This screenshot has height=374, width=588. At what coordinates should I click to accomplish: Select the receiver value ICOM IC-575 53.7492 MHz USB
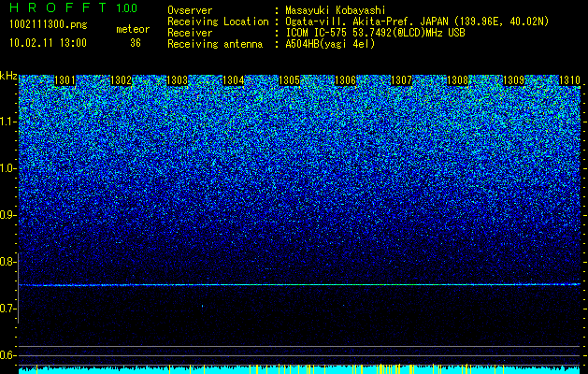pyautogui.click(x=376, y=33)
